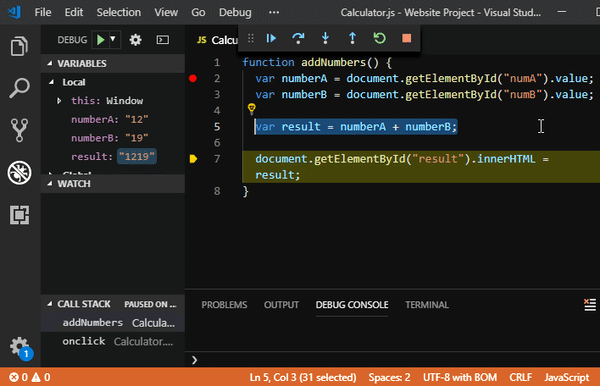600x386 pixels.
Task: Click Step Over in the debug toolbar
Action: pyautogui.click(x=298, y=38)
